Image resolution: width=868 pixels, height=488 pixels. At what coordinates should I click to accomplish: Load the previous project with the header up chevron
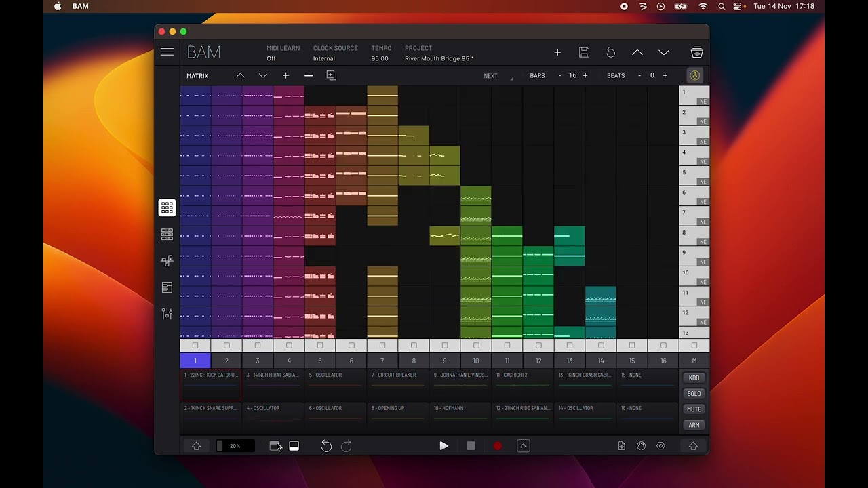tap(637, 52)
